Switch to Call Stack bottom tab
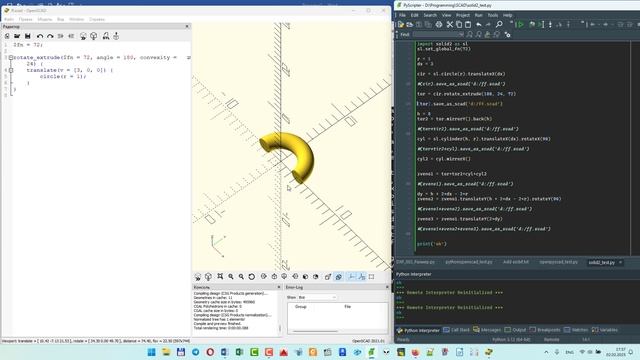Image resolution: width=640 pixels, height=360 pixels. tap(457, 330)
